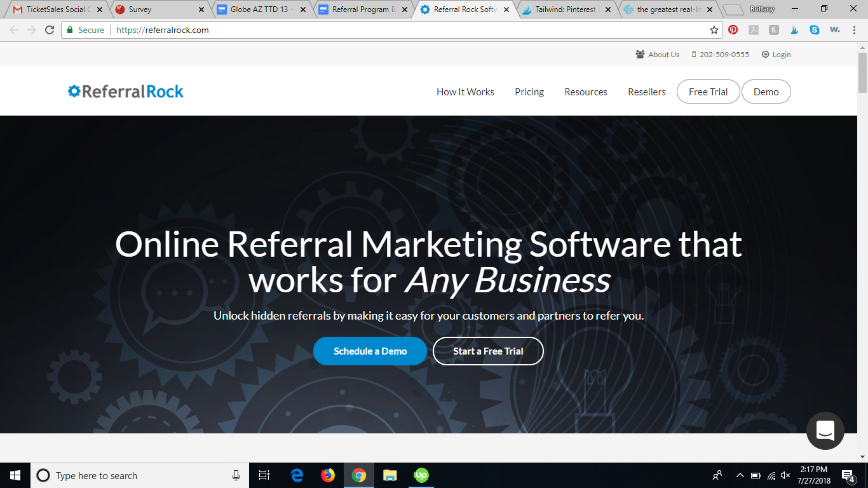Open the Resources menu
Image resolution: width=868 pixels, height=488 pixels.
coord(586,91)
